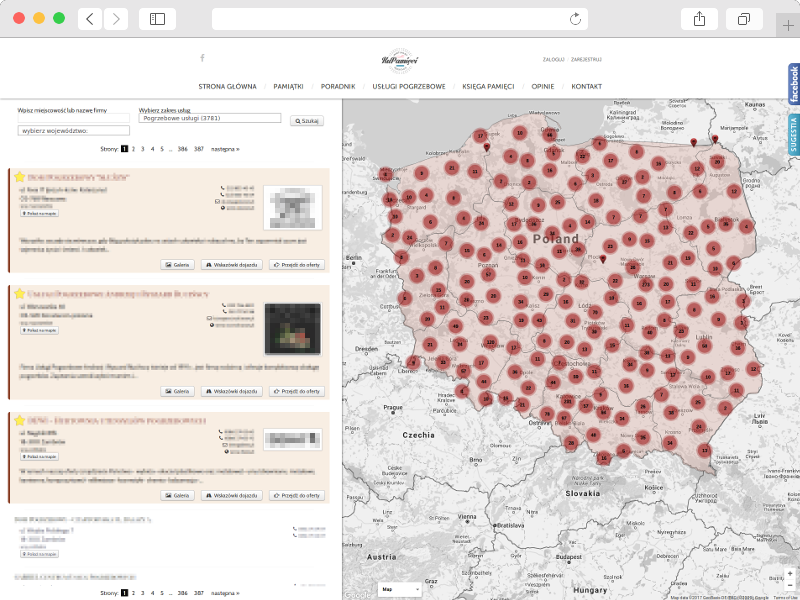The width and height of the screenshot is (800, 600).
Task: Click the ZALOGUJ login link
Action: pyautogui.click(x=554, y=60)
